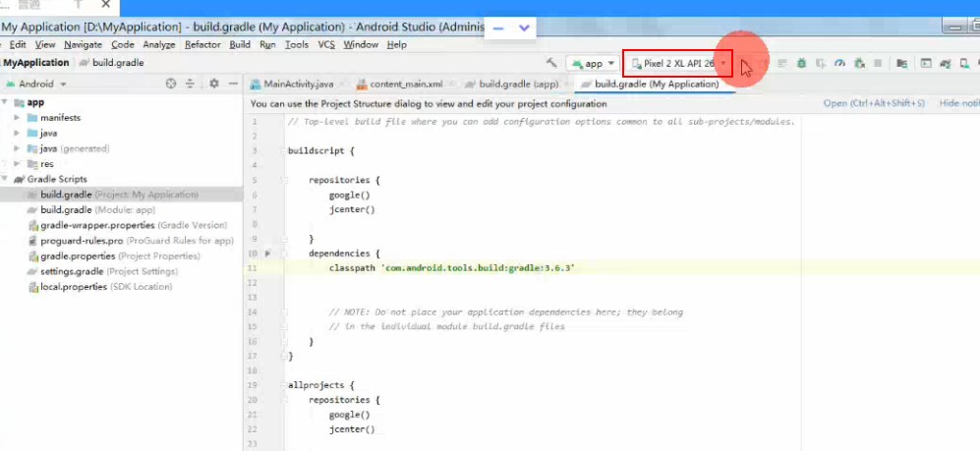Image resolution: width=980 pixels, height=451 pixels.
Task: Click the Project Structure folder icon in toolbar
Action: click(901, 63)
